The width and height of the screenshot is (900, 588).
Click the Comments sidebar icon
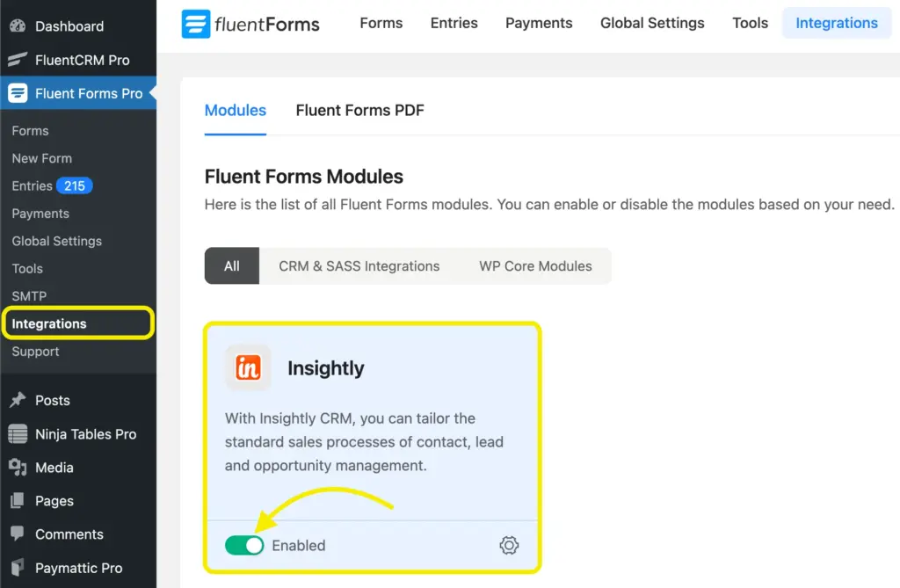(x=17, y=534)
